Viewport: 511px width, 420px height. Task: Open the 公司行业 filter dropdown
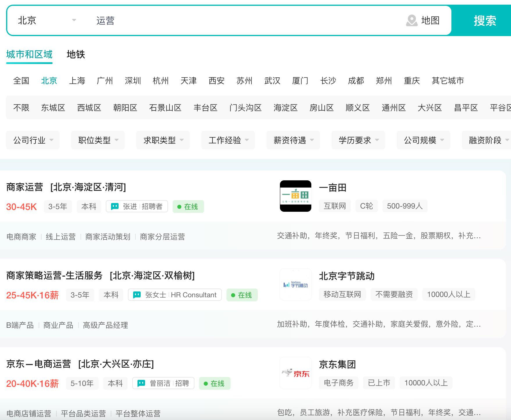coord(33,140)
